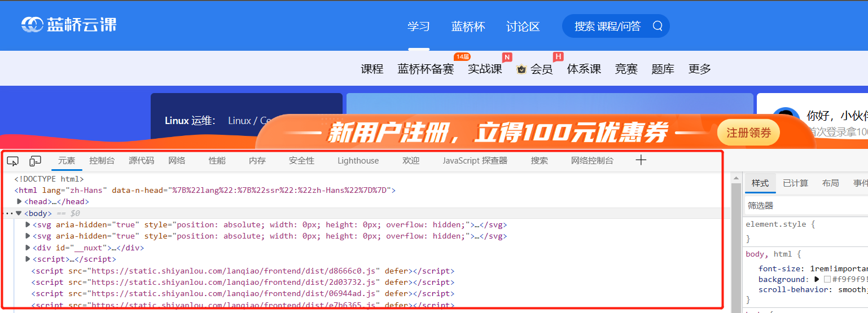Add new DevTools tab with plus icon
868x313 pixels.
pyautogui.click(x=641, y=160)
